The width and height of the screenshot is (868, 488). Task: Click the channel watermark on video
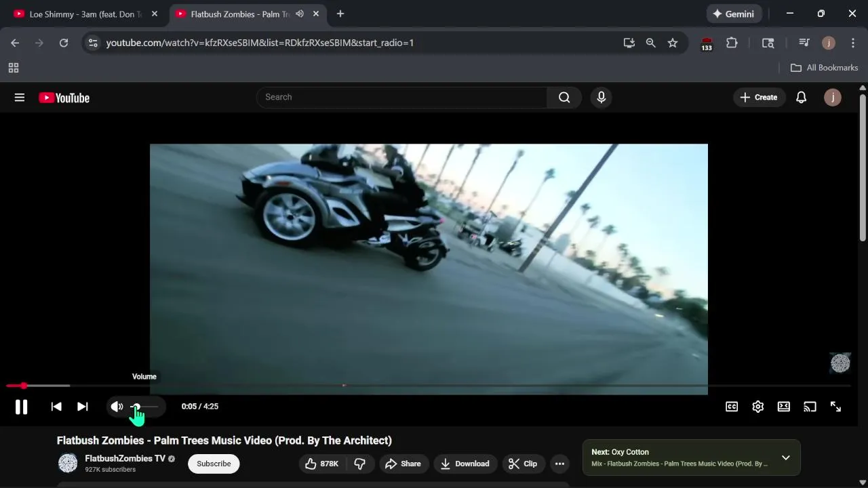pos(840,363)
